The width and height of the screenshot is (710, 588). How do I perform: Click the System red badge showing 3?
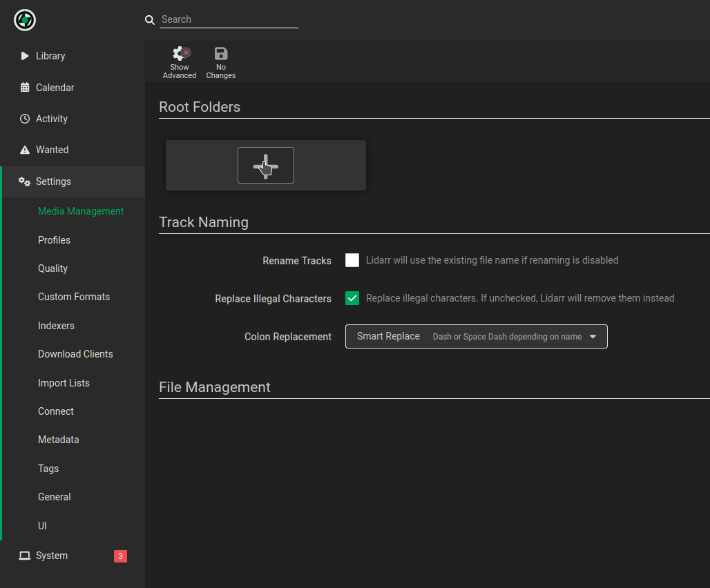click(x=120, y=556)
